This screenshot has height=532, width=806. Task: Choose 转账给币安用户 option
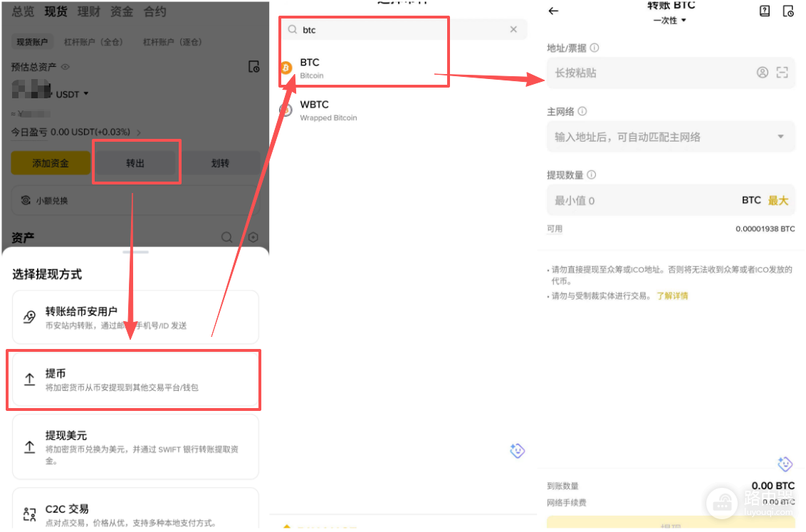pyautogui.click(x=135, y=317)
